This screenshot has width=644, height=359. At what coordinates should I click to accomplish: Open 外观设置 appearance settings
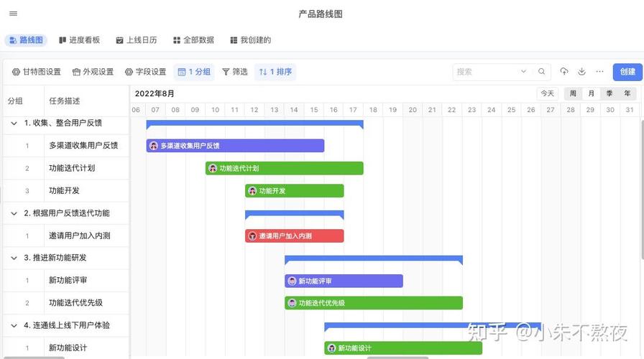click(93, 72)
